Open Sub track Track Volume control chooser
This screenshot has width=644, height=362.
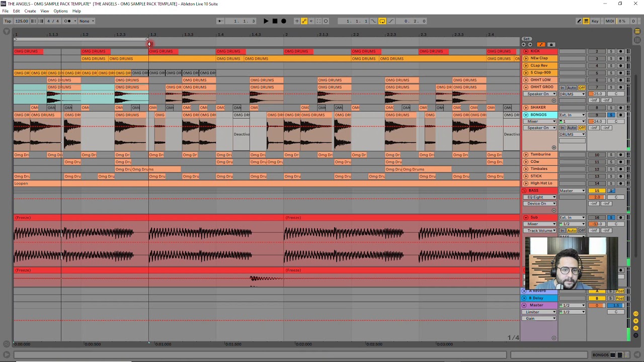(x=540, y=231)
